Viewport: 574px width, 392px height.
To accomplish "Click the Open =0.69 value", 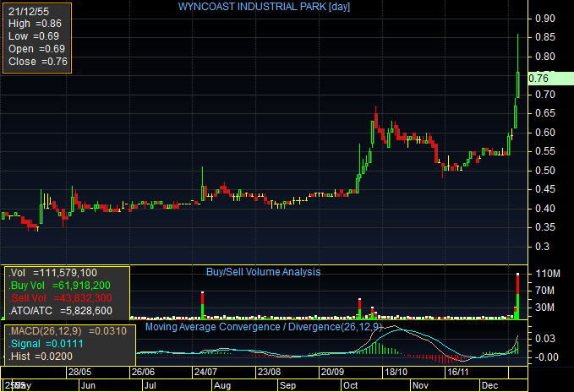I will (x=36, y=49).
